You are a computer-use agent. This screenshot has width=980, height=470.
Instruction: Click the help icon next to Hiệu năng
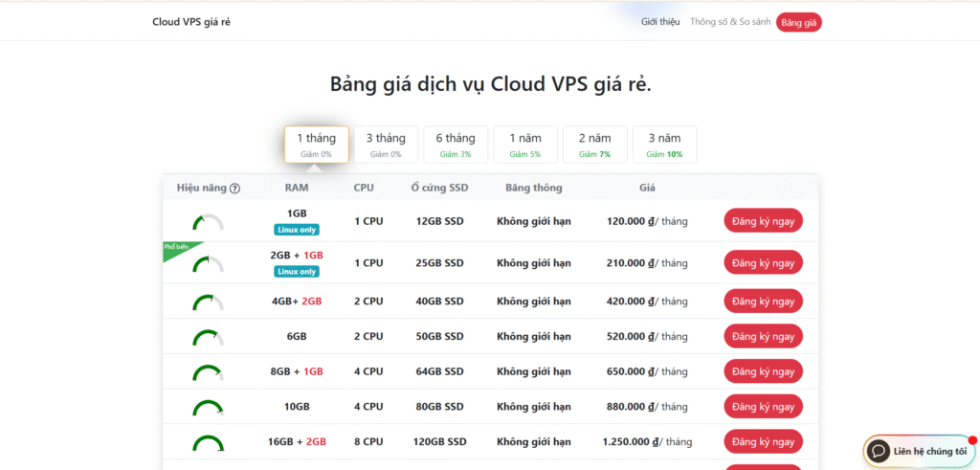pos(234,189)
